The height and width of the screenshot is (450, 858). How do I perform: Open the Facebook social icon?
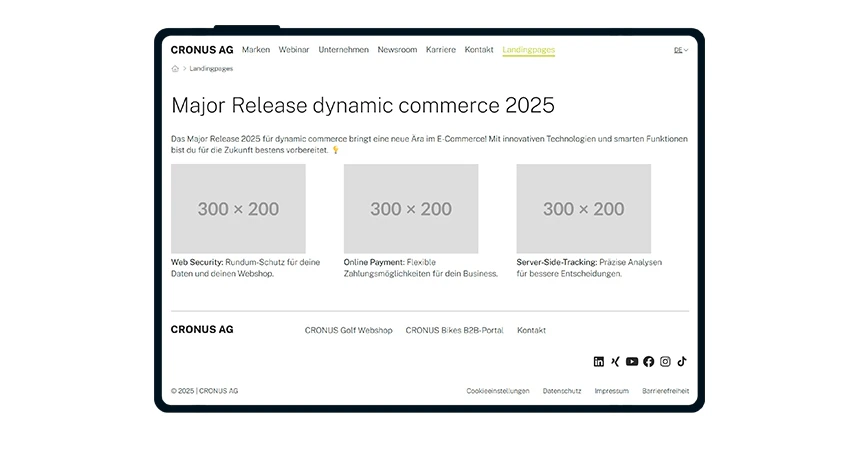pos(648,361)
